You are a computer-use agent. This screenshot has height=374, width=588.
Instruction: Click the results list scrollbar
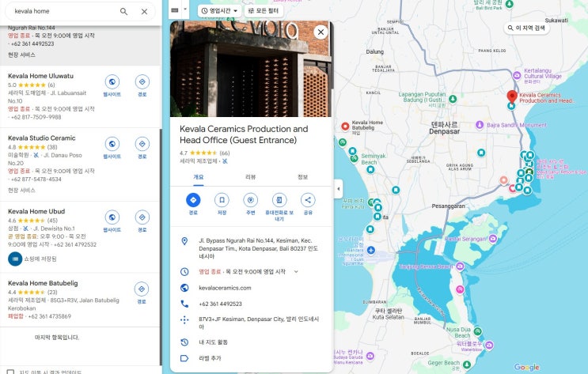coord(161,247)
